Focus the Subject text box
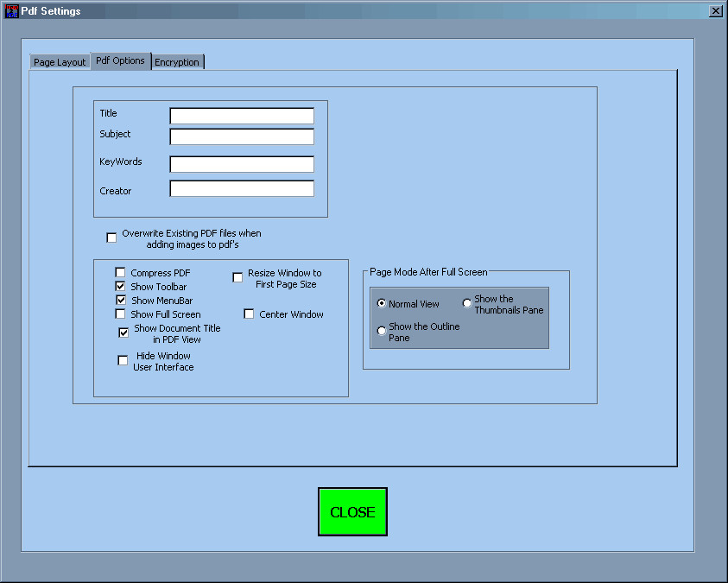The image size is (728, 583). [x=242, y=136]
